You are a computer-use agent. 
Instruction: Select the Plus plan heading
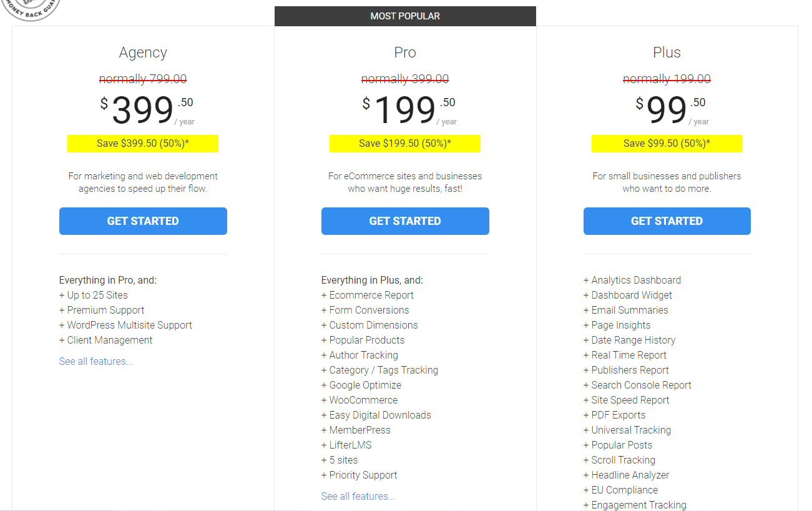click(x=667, y=52)
